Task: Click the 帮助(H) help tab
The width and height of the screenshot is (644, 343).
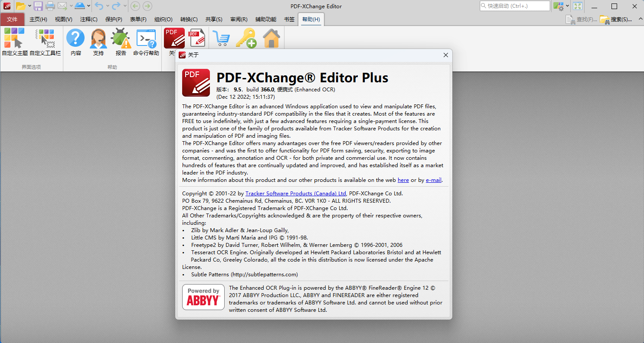Action: pos(311,19)
